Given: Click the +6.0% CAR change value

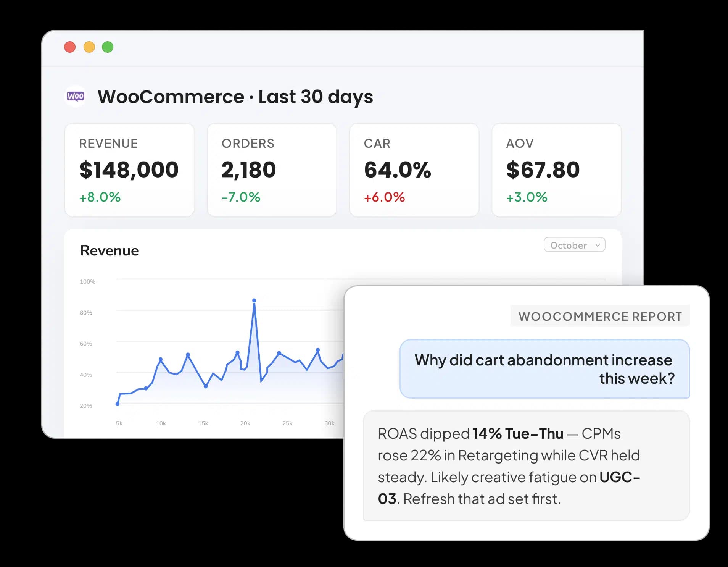Looking at the screenshot, I should tap(384, 197).
